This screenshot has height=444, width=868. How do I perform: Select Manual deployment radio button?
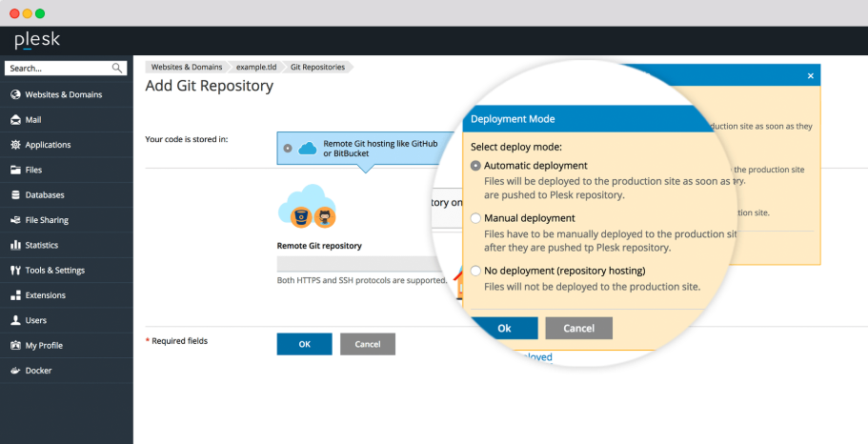click(x=475, y=218)
